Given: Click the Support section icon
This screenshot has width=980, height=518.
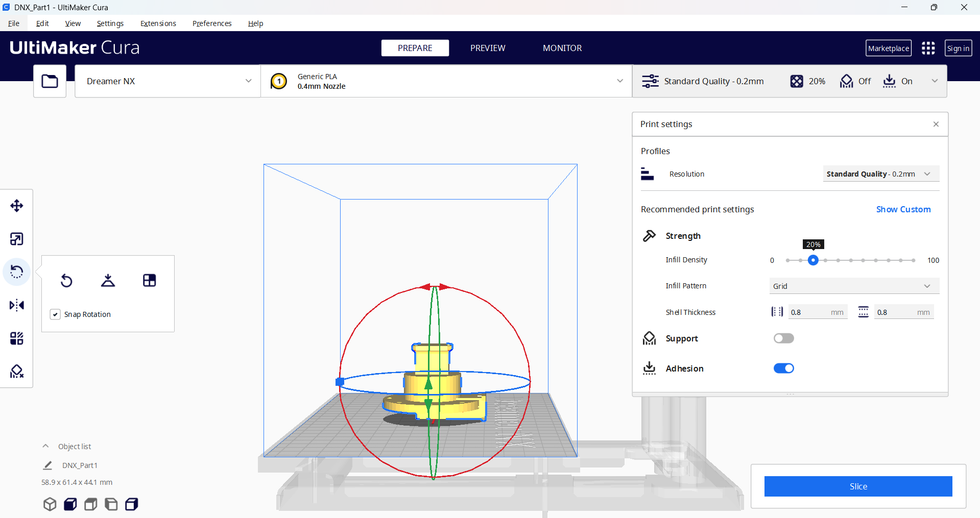Looking at the screenshot, I should pos(649,338).
